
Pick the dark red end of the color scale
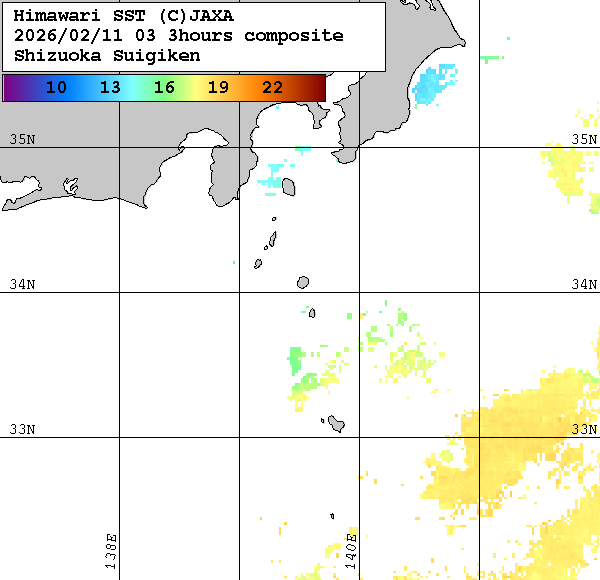point(318,88)
